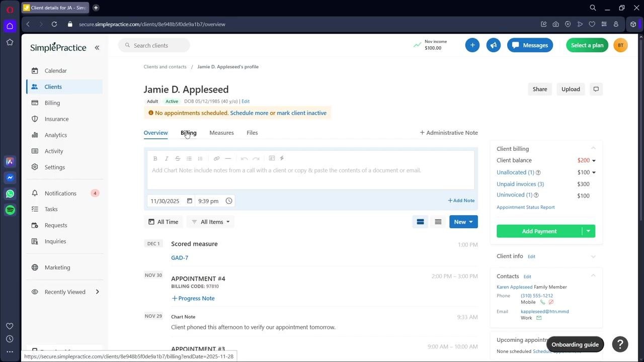Screen dimensions: 644x362
Task: Switch to the compact list view
Action: coord(438,222)
